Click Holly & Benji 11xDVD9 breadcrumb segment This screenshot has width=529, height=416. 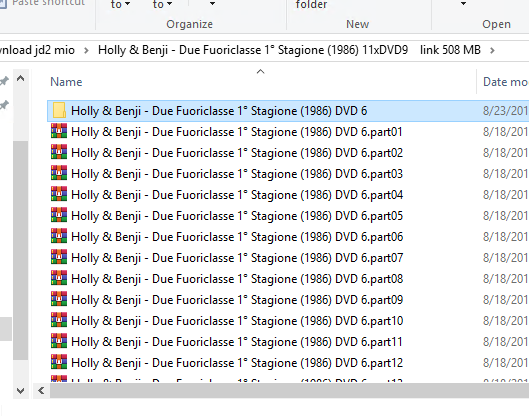(x=289, y=50)
